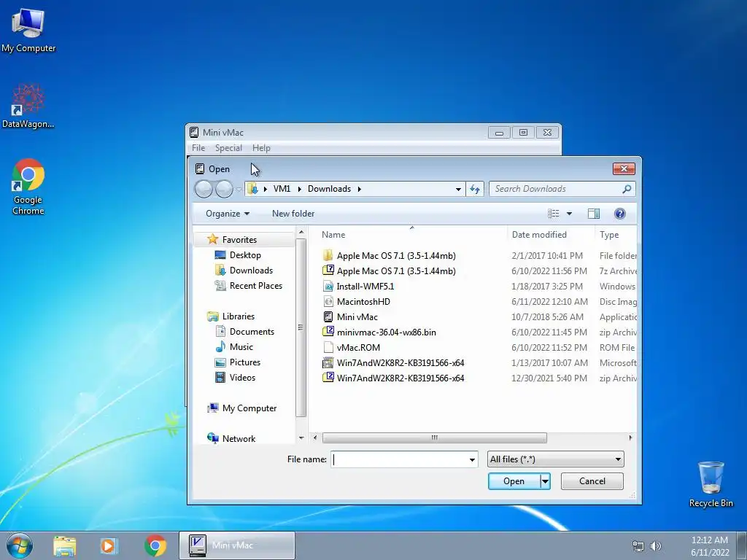Open My Computer desktop icon
The image size is (747, 560).
pos(28,31)
